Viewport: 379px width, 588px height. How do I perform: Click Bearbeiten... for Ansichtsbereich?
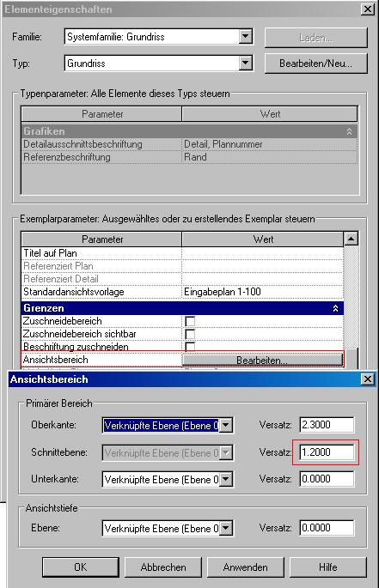click(x=262, y=360)
